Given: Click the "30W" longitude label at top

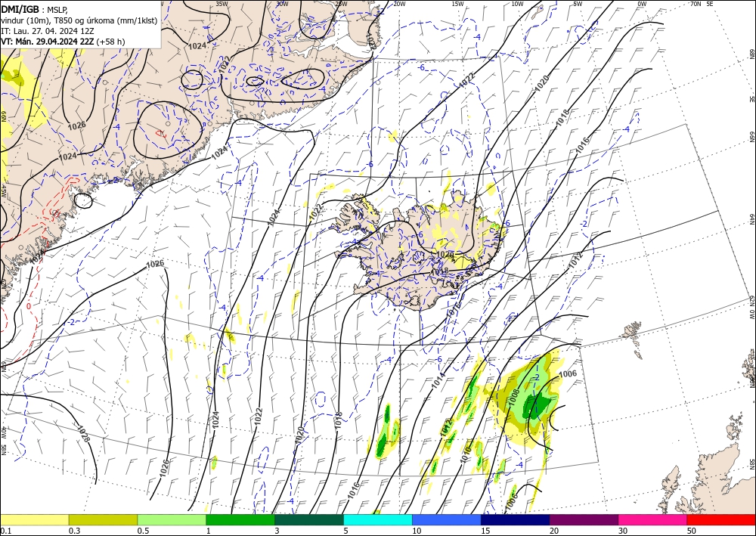Looking at the screenshot, I should point(283,4).
